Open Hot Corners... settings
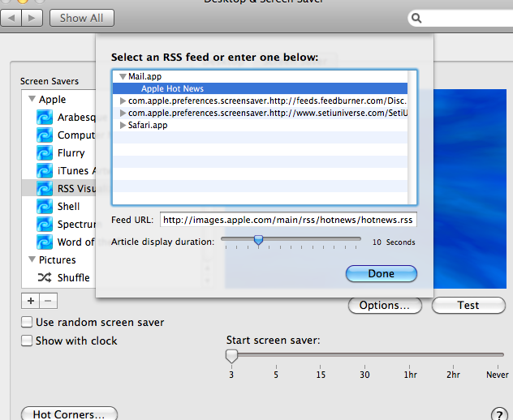 pyautogui.click(x=69, y=414)
